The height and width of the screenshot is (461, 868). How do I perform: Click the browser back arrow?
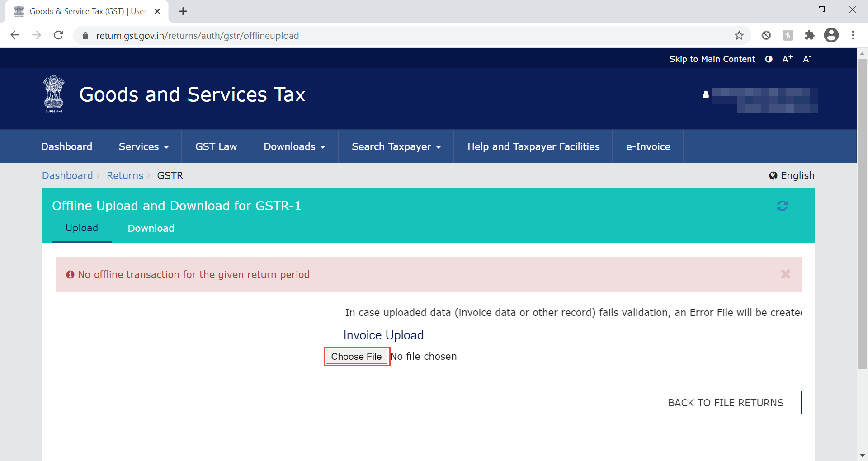tap(15, 35)
